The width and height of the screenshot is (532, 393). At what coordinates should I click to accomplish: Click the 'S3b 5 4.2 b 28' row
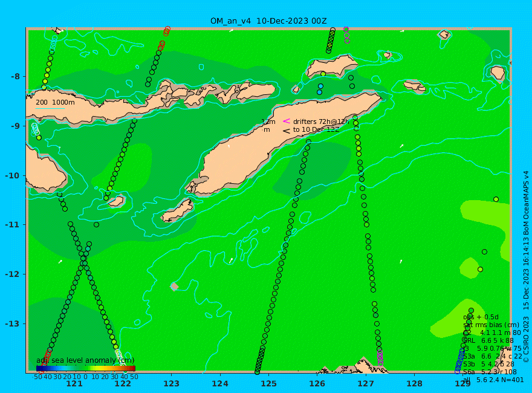point(488,364)
